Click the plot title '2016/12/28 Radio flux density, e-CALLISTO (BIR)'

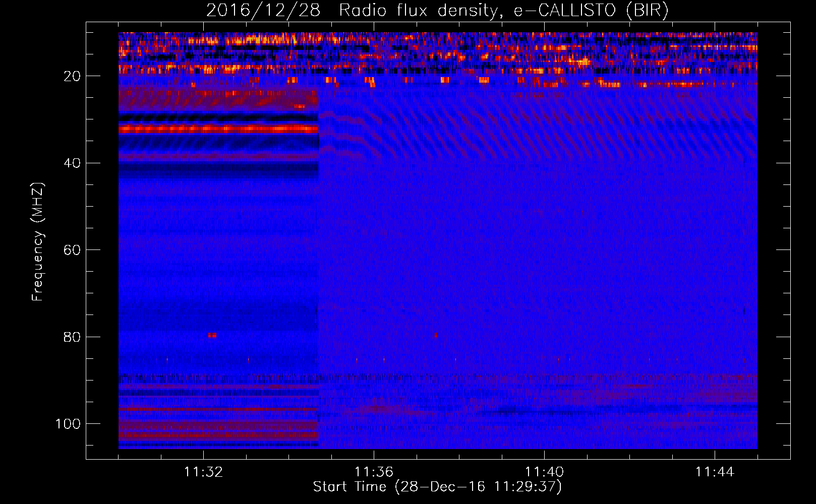(x=437, y=10)
